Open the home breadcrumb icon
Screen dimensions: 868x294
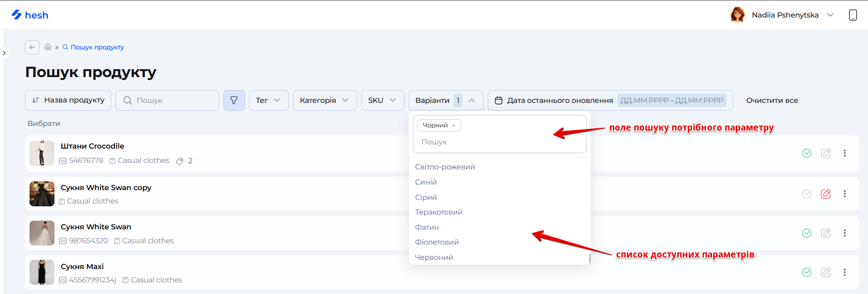(x=48, y=47)
